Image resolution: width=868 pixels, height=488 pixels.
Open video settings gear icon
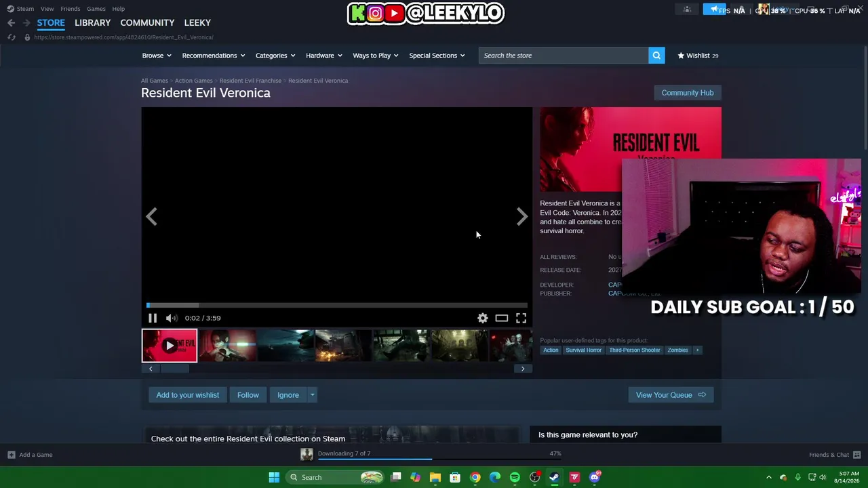tap(483, 318)
